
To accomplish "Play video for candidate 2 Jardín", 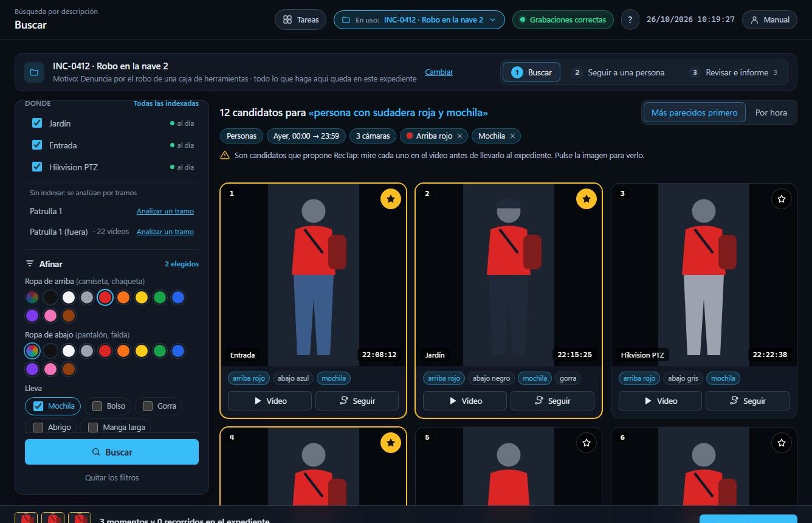I will (465, 401).
